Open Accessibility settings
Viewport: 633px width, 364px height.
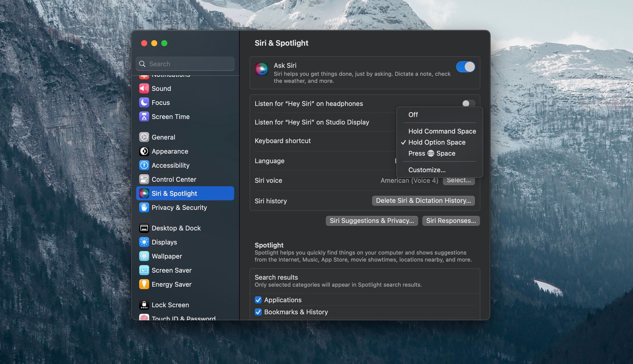(x=144, y=165)
